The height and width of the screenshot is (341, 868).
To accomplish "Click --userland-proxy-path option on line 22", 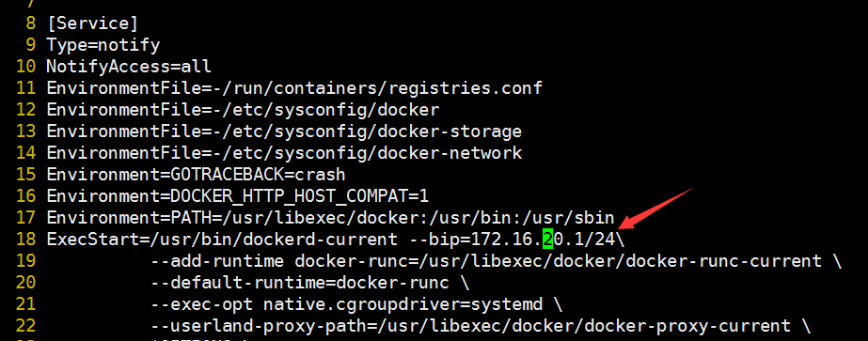I will (x=258, y=326).
